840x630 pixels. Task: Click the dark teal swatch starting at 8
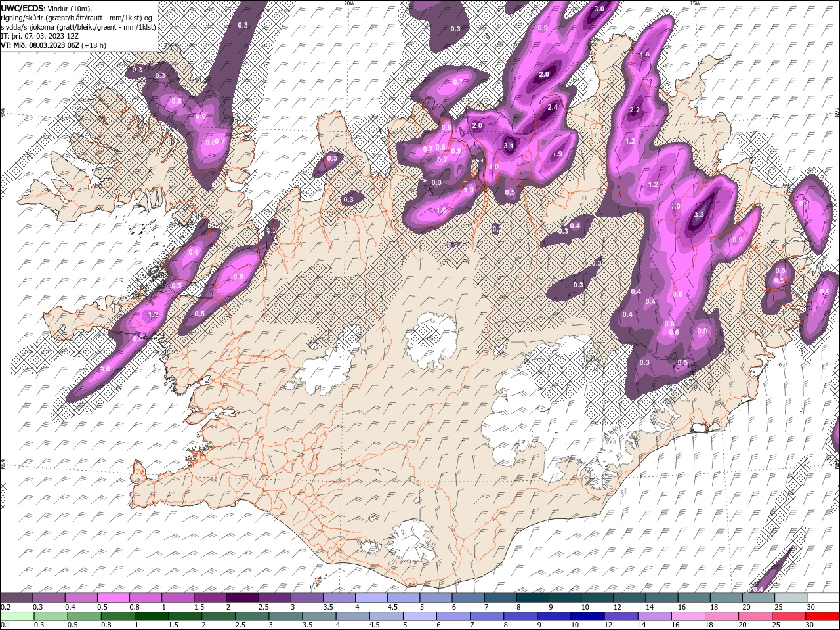[x=532, y=597]
